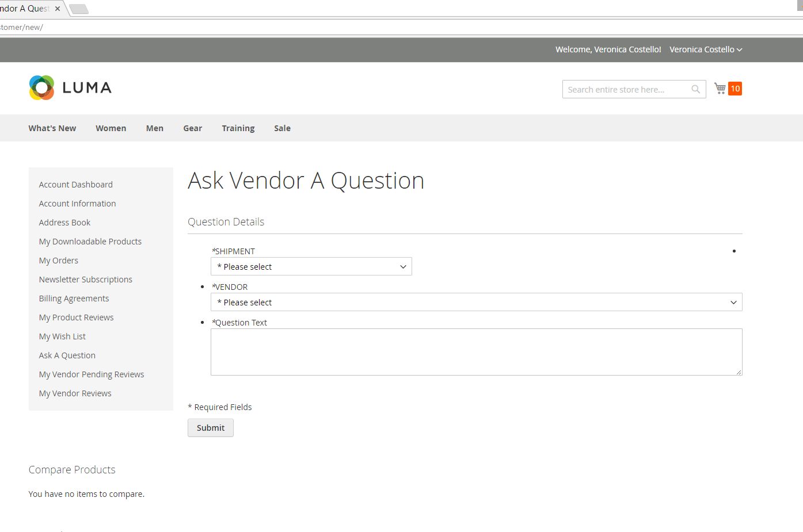The width and height of the screenshot is (803, 532).
Task: Open the Training menu
Action: (238, 128)
